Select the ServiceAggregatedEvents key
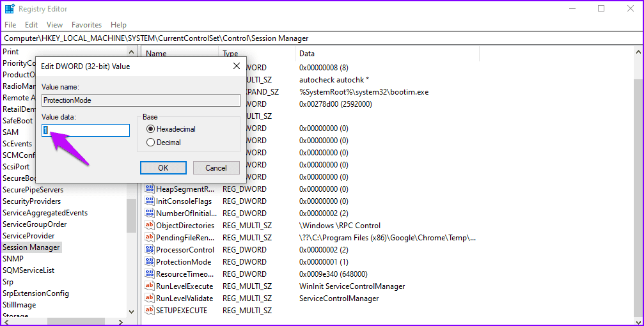Screen dimensions: 644x326 [45, 213]
